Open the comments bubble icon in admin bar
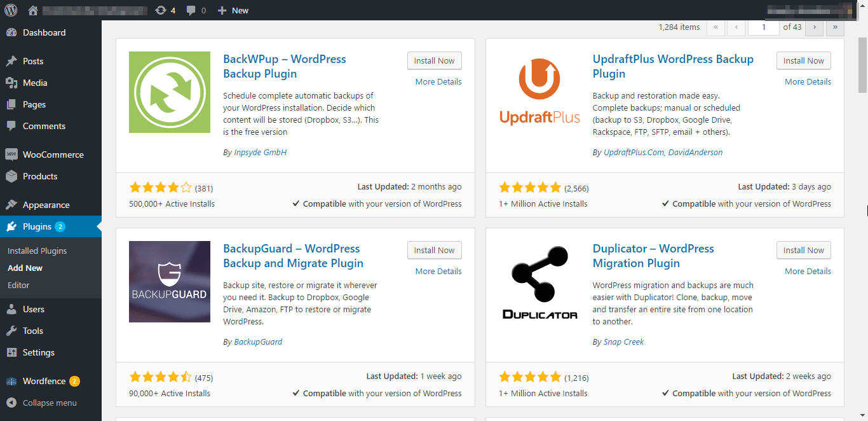The height and width of the screenshot is (421, 868). coord(191,10)
